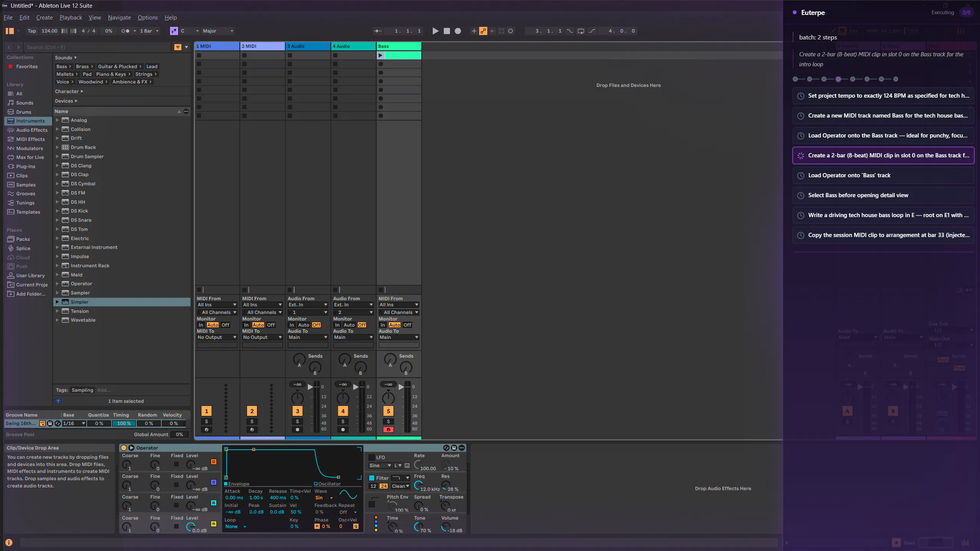Open the root note C dropdown
The width and height of the screenshot is (980, 551).
tap(190, 31)
